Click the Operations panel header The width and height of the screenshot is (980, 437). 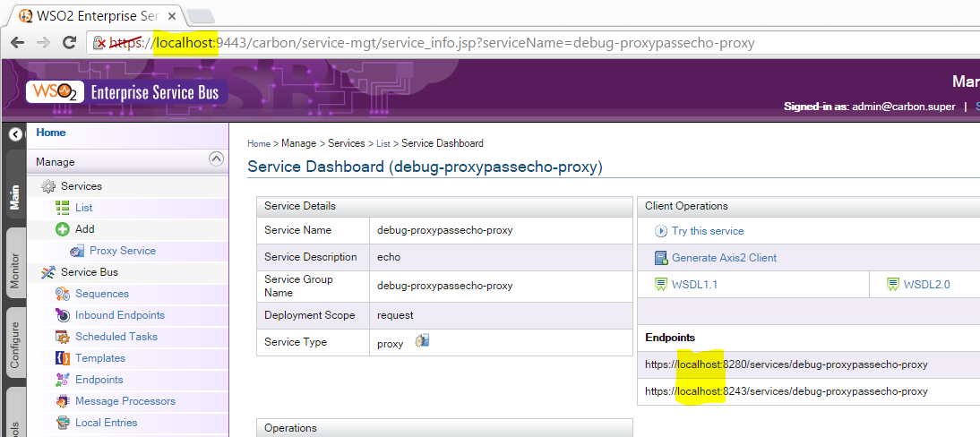(444, 428)
